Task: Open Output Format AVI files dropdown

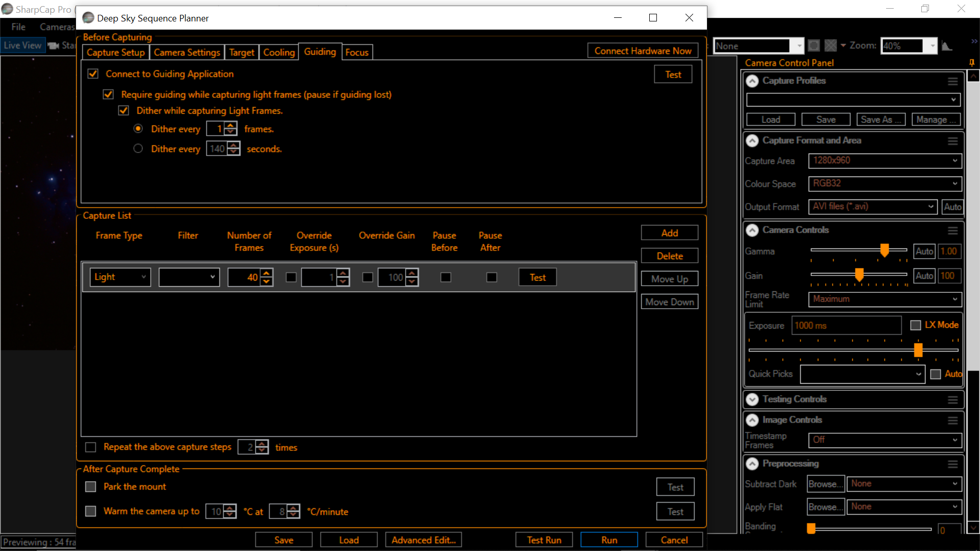Action: pyautogui.click(x=873, y=207)
